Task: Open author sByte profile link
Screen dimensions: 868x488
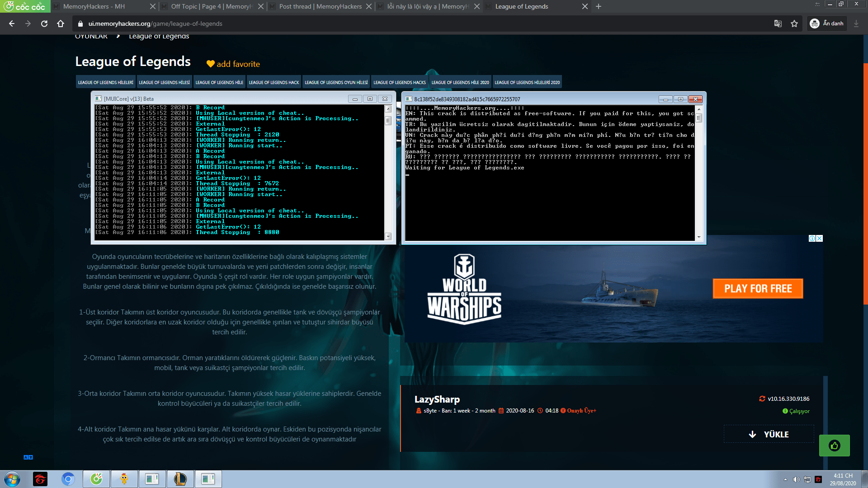Action: [430, 411]
